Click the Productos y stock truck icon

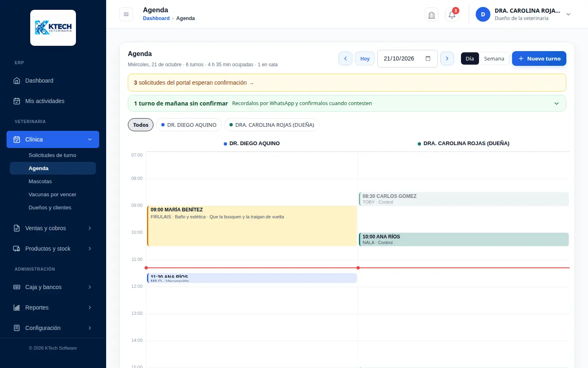pos(17,249)
